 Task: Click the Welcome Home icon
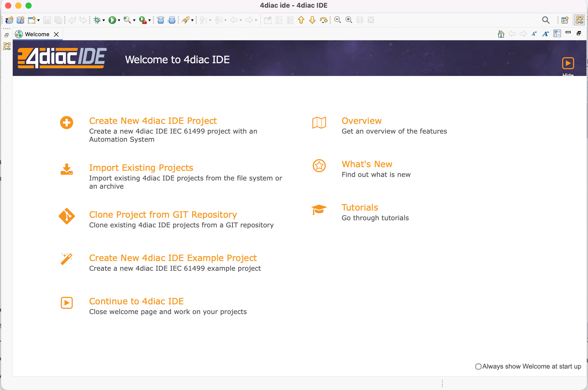pos(501,34)
